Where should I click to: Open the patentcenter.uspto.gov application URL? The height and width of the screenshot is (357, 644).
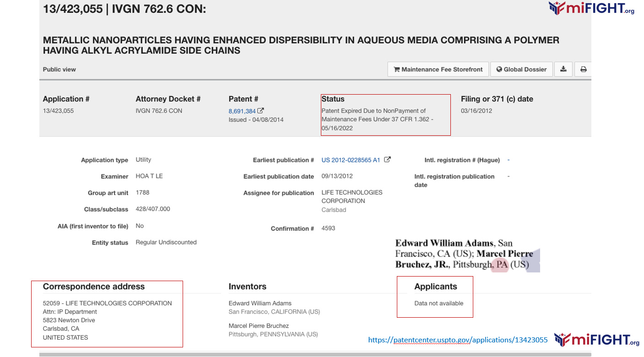(x=458, y=340)
